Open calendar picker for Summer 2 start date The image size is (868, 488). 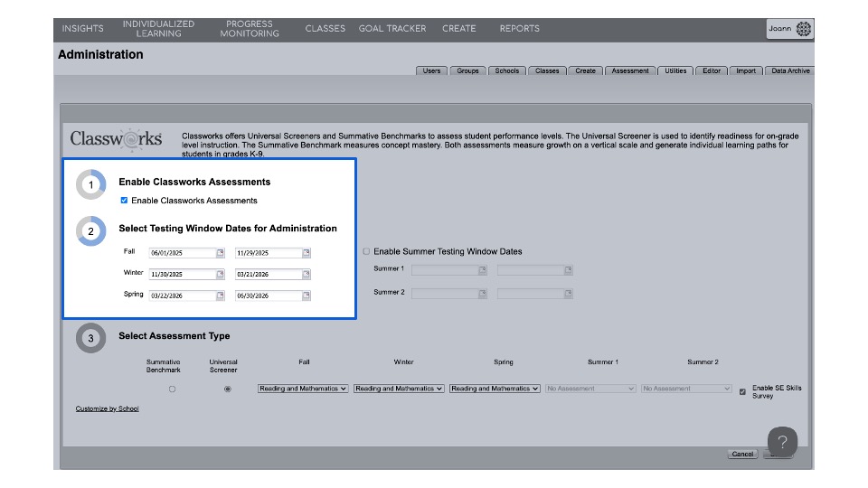click(483, 294)
